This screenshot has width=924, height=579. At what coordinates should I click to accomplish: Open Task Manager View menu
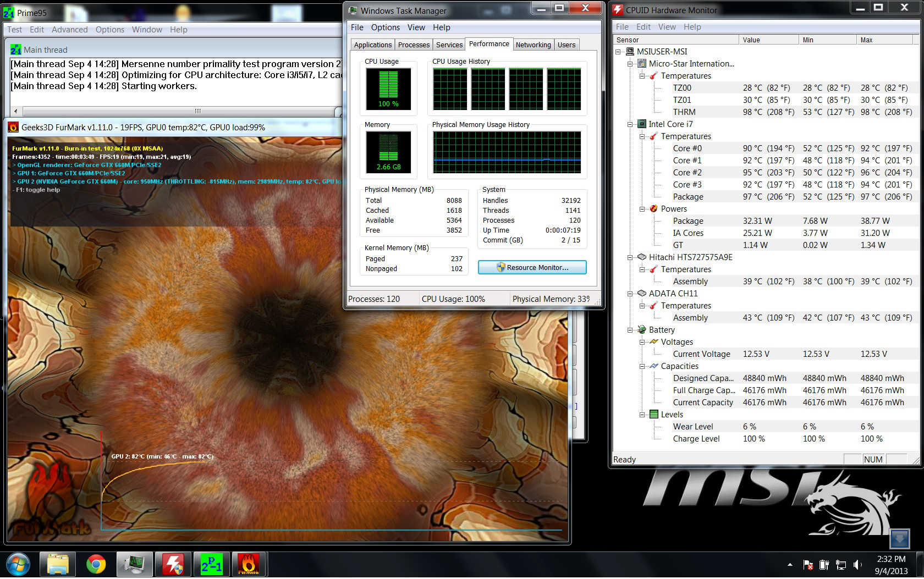click(x=416, y=27)
